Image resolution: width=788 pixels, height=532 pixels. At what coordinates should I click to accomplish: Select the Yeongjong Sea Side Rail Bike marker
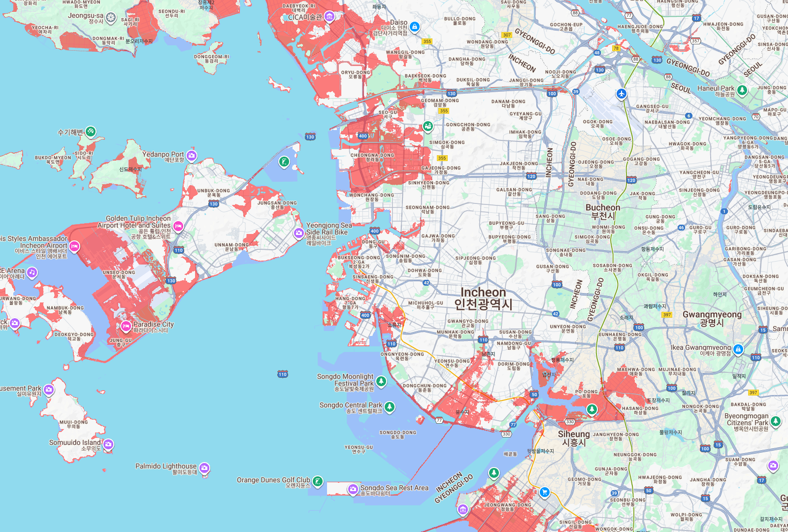pyautogui.click(x=298, y=233)
